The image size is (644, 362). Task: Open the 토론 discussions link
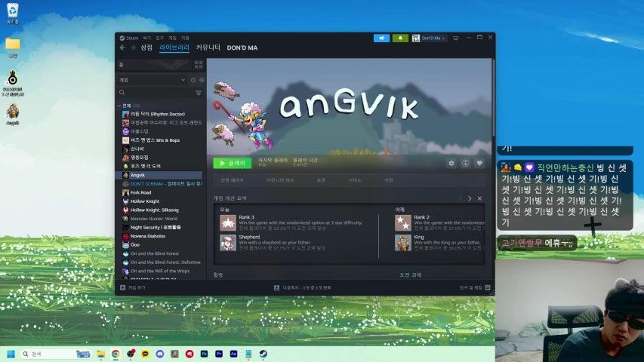(x=321, y=180)
